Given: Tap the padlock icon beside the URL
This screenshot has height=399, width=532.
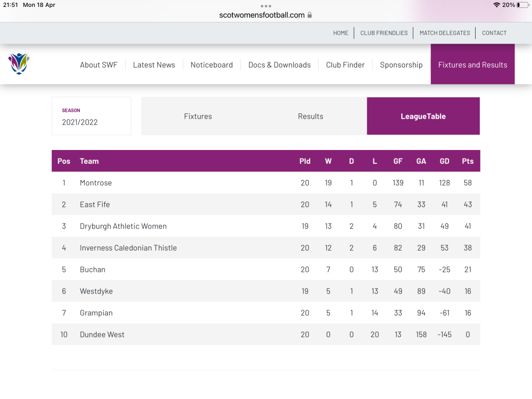Looking at the screenshot, I should point(310,15).
